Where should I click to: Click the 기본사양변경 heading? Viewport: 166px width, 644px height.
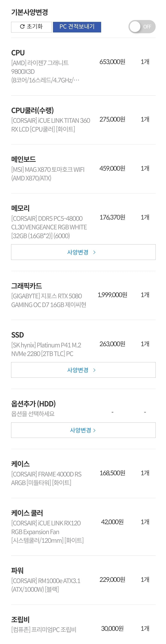(x=30, y=12)
